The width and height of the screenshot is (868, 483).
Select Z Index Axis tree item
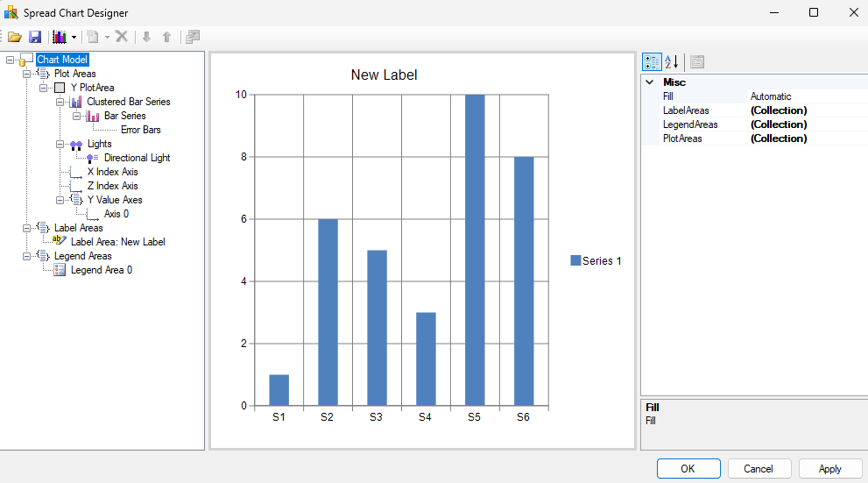click(x=112, y=186)
